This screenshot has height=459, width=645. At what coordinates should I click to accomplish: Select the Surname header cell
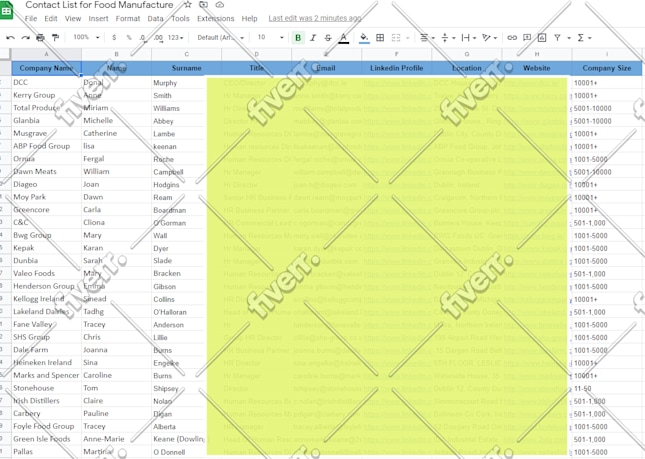point(186,68)
